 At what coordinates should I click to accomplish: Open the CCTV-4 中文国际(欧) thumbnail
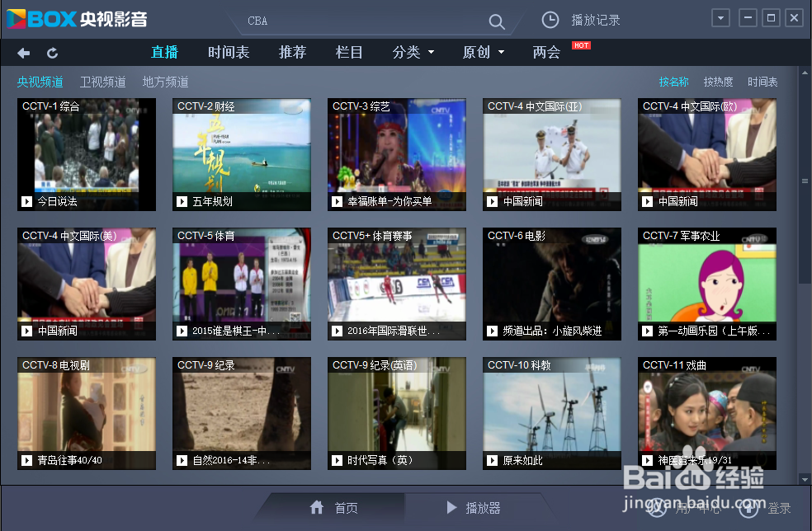pyautogui.click(x=707, y=154)
